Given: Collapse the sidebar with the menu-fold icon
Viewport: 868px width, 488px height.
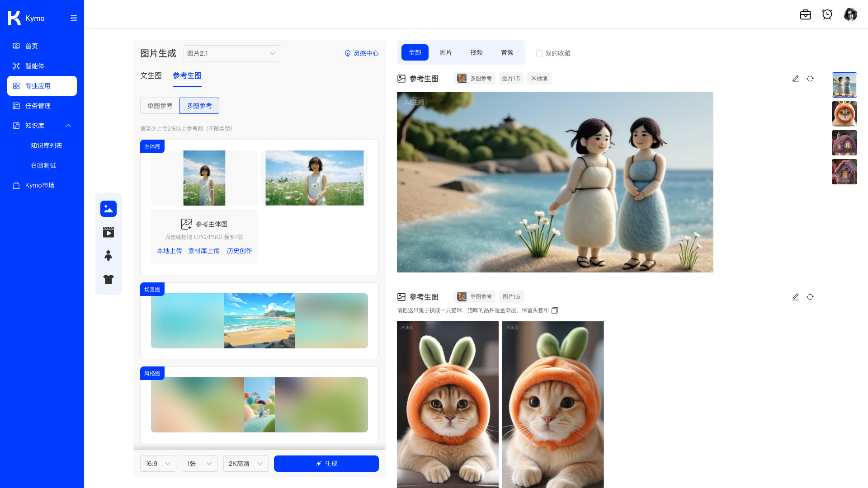Looking at the screenshot, I should tap(74, 18).
